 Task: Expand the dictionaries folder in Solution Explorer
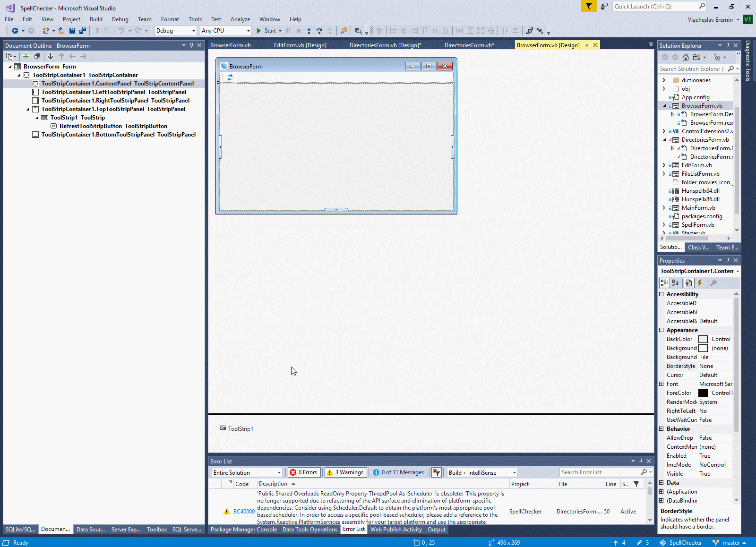pyautogui.click(x=664, y=80)
